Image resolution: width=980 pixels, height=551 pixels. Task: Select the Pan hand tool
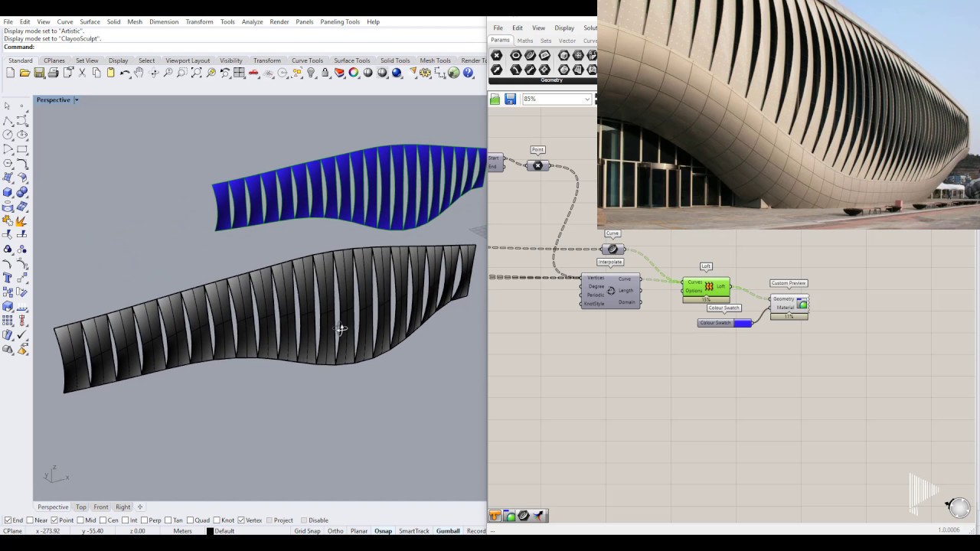click(139, 73)
